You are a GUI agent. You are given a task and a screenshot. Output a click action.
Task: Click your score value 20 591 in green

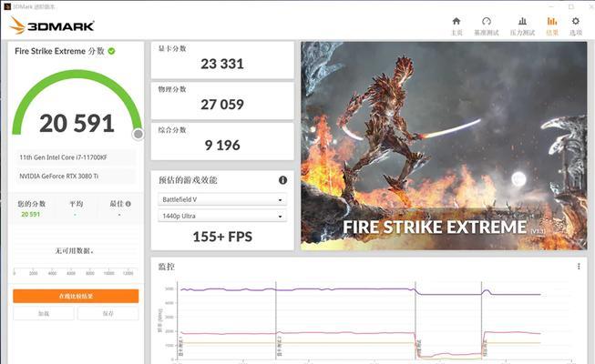tap(30, 214)
